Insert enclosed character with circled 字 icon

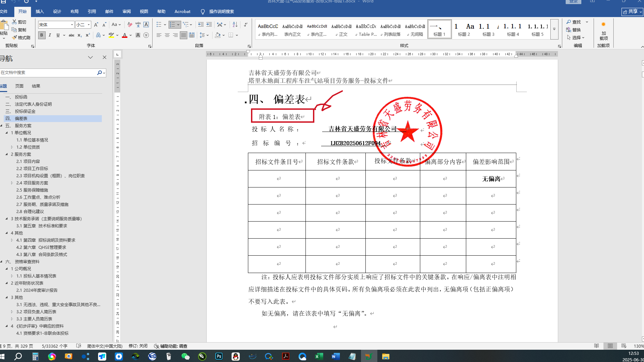146,35
